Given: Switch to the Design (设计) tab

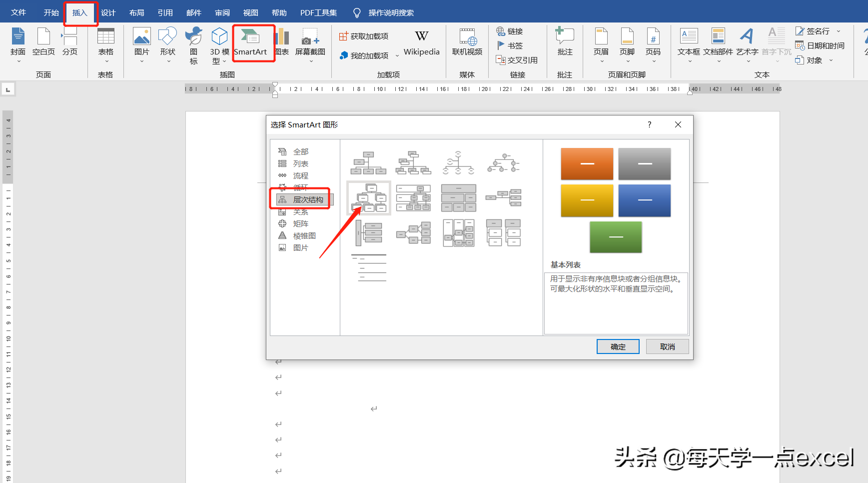Looking at the screenshot, I should (x=108, y=12).
